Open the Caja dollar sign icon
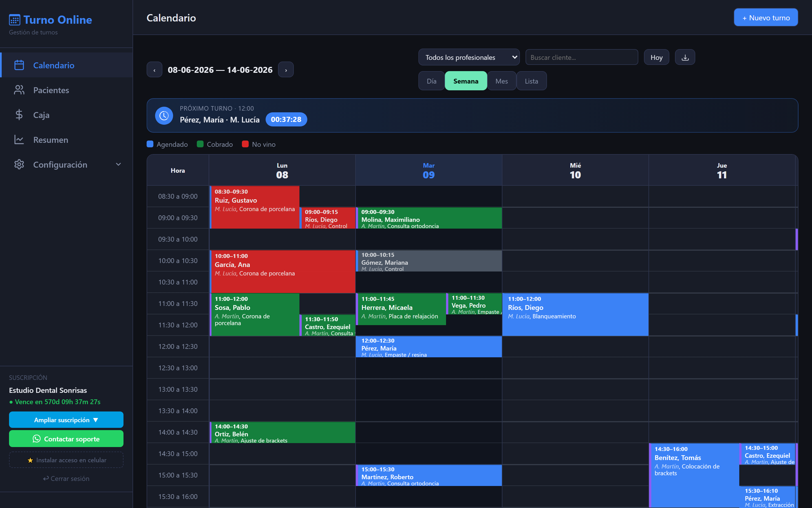Image resolution: width=812 pixels, height=508 pixels. point(19,115)
